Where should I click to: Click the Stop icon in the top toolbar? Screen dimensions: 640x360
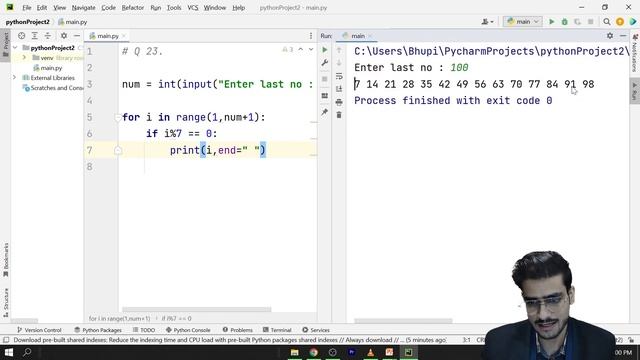tap(590, 22)
